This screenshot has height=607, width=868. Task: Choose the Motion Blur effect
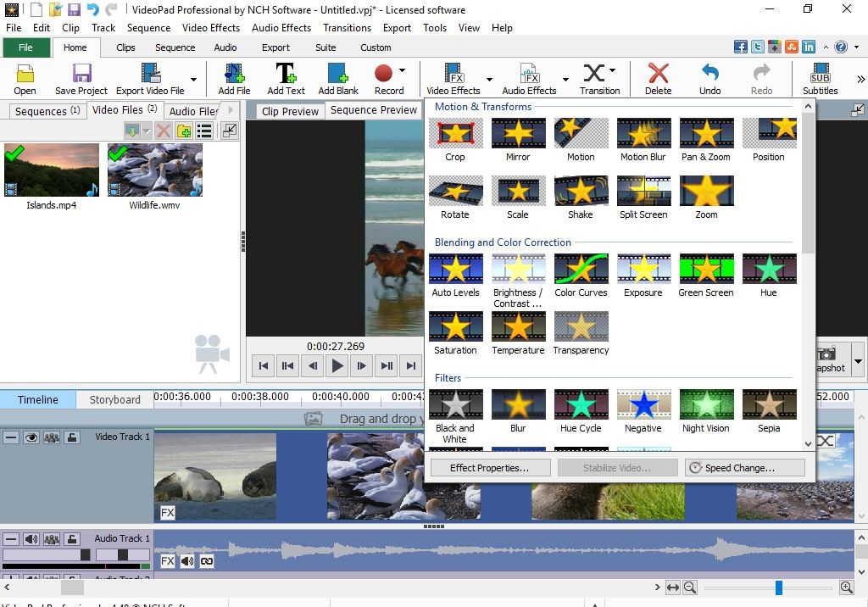pyautogui.click(x=643, y=134)
